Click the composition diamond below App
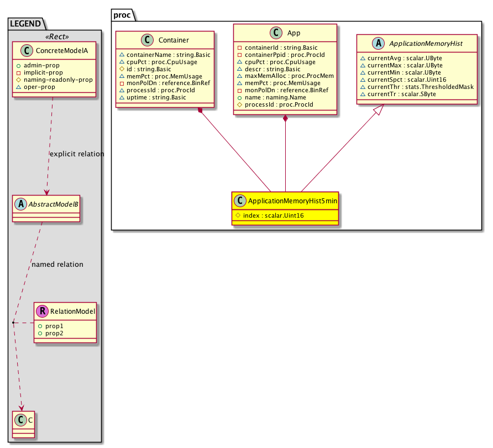The image size is (493, 448). [285, 118]
